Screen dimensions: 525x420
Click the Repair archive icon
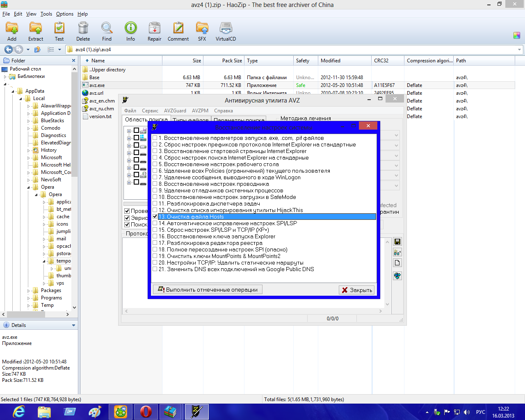pos(154,32)
